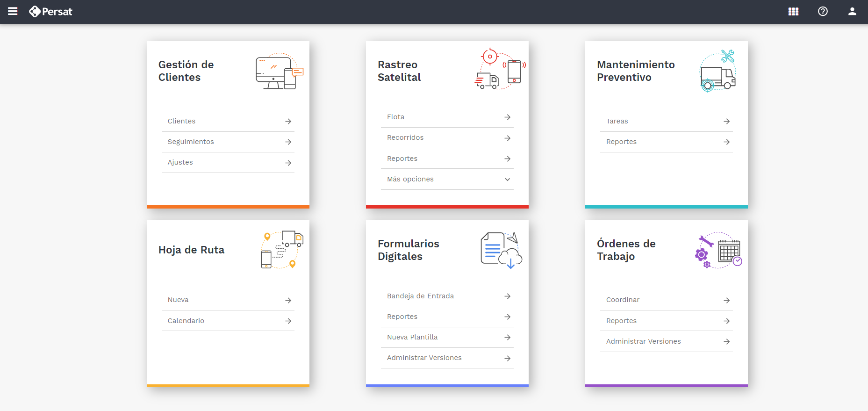Click the arrow next to Recorridos
Viewport: 868px width, 411px height.
(x=508, y=138)
